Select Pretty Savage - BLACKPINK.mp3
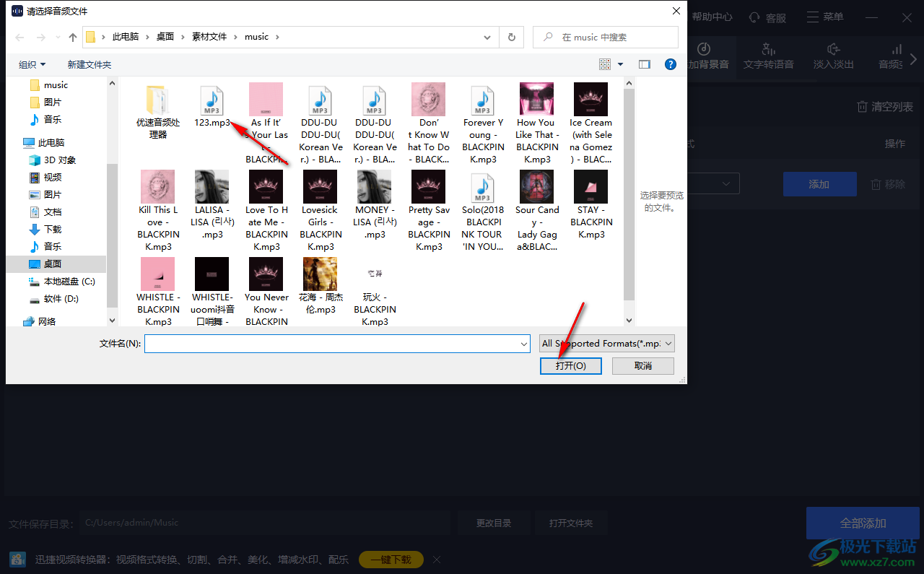 coord(429,211)
